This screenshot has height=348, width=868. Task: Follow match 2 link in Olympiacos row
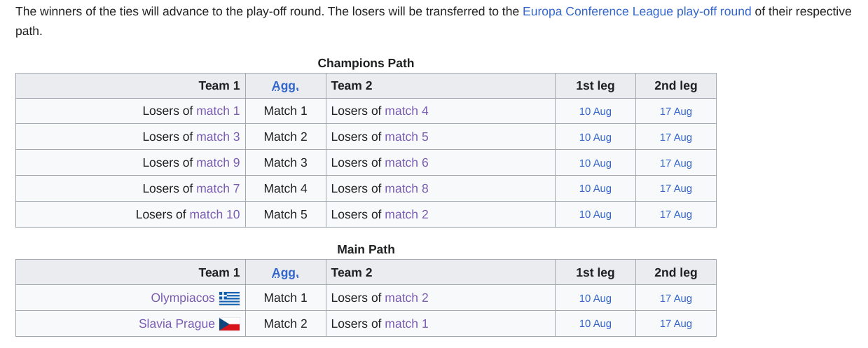(x=406, y=298)
